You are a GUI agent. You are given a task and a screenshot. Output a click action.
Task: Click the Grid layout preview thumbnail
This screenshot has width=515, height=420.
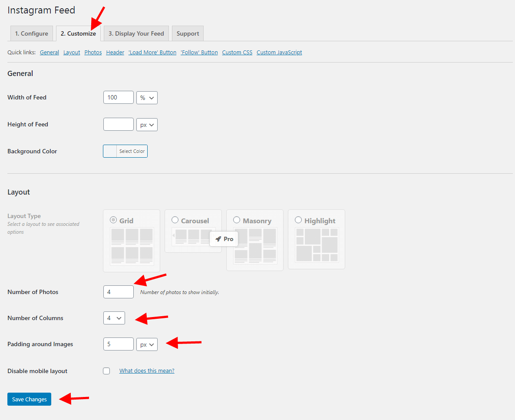[x=132, y=246]
